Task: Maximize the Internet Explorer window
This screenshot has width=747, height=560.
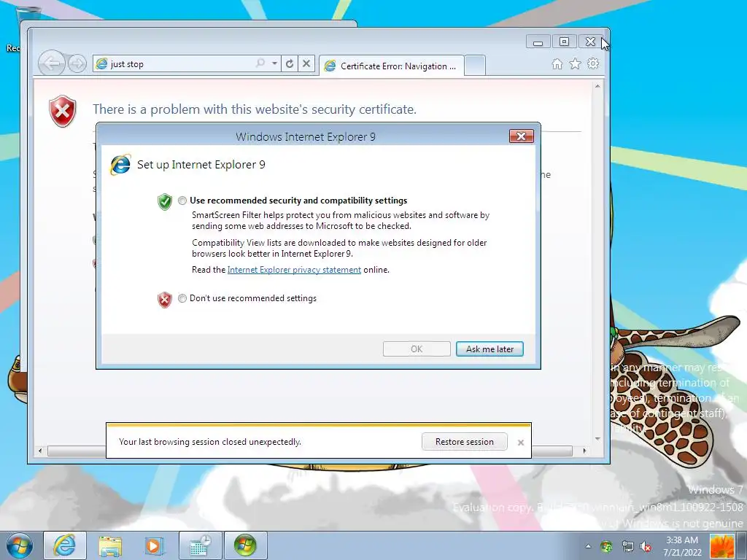Action: click(564, 42)
